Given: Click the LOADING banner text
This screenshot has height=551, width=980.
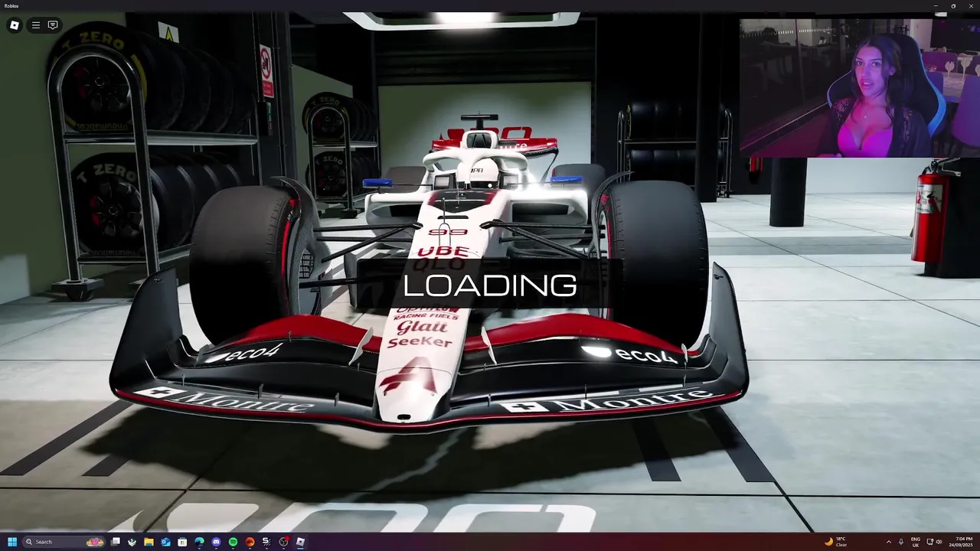Looking at the screenshot, I should [490, 285].
